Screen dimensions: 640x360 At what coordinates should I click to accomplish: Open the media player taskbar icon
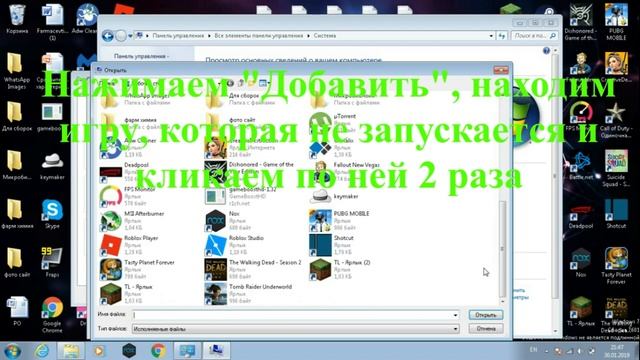click(x=98, y=351)
